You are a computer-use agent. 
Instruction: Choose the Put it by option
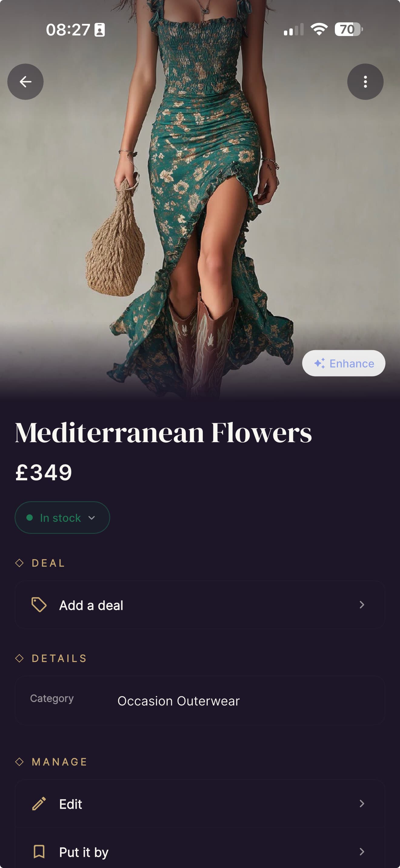click(200, 851)
